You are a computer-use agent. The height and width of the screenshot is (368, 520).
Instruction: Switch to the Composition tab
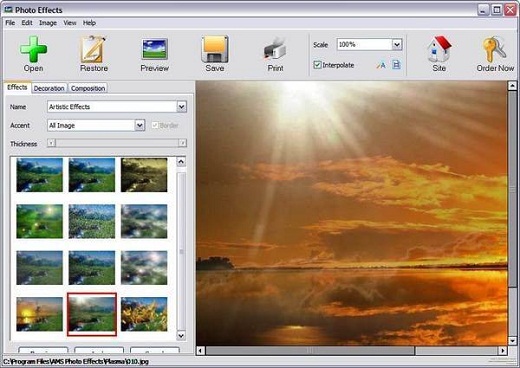(88, 88)
